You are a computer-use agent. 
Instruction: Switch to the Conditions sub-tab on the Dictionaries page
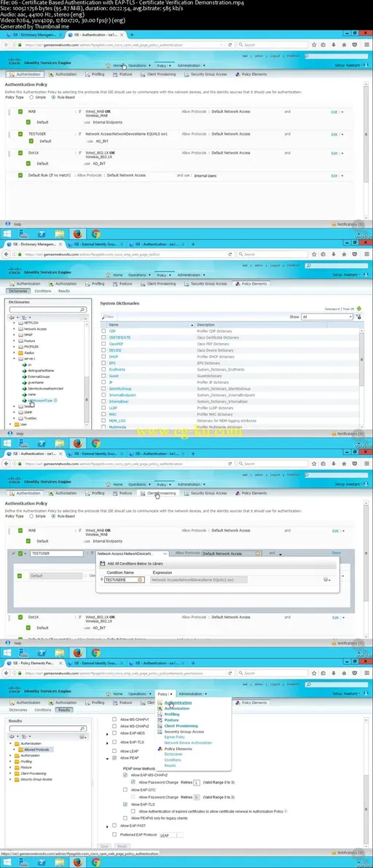pos(43,291)
